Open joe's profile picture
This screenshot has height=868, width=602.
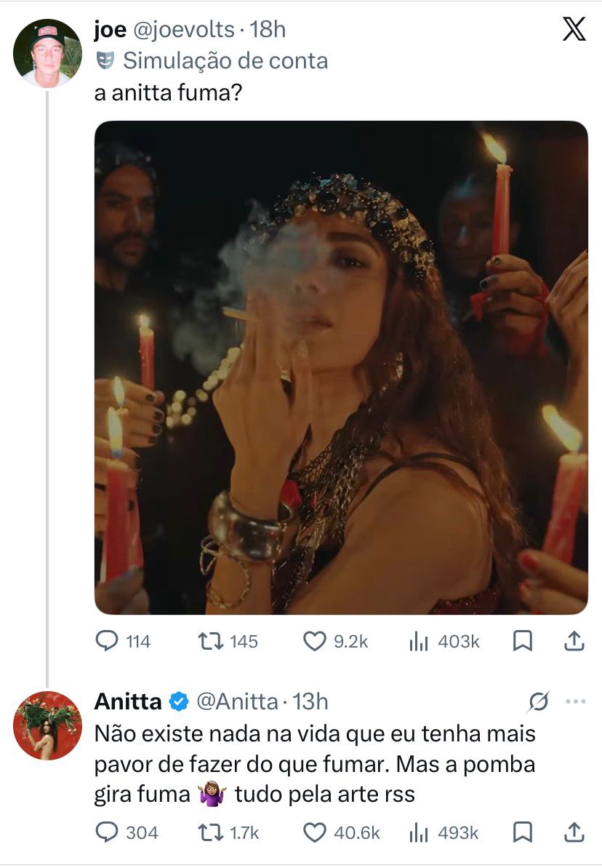pyautogui.click(x=47, y=53)
